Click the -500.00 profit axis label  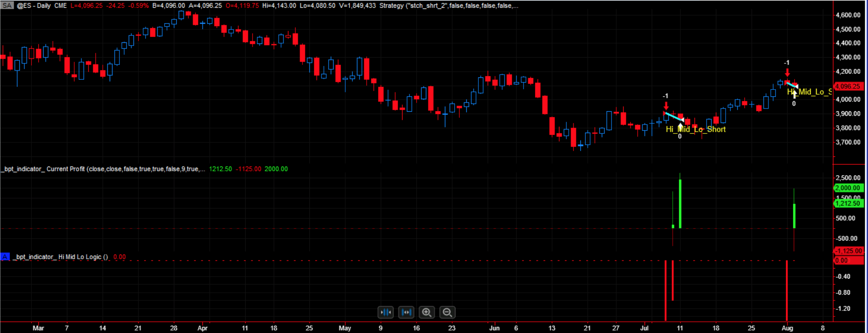click(x=846, y=238)
